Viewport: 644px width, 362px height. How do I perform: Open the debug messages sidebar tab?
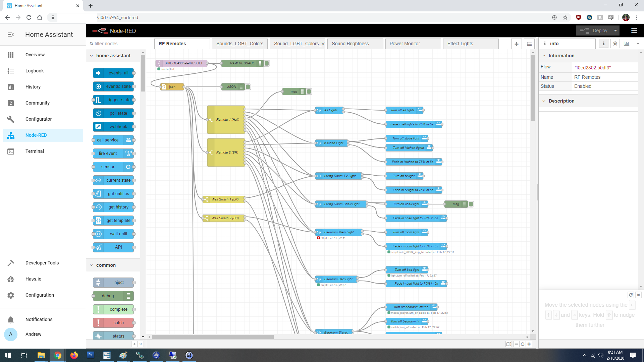coord(615,44)
